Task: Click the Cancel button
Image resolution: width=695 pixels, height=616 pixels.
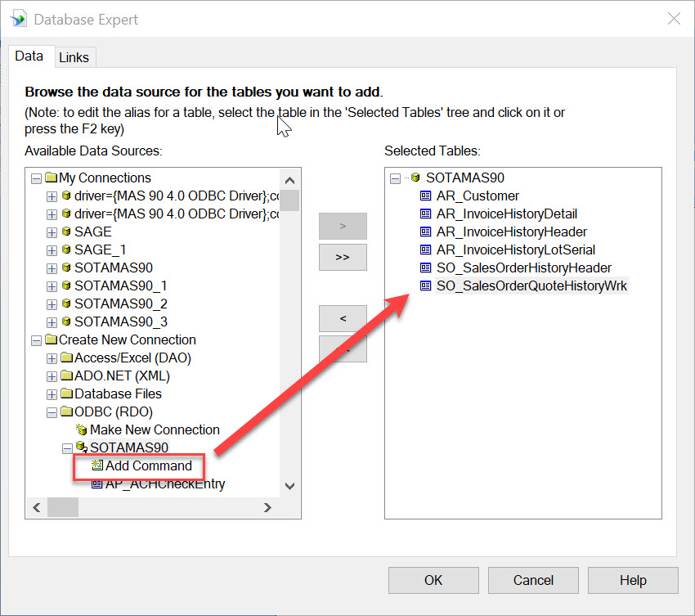Action: [533, 580]
